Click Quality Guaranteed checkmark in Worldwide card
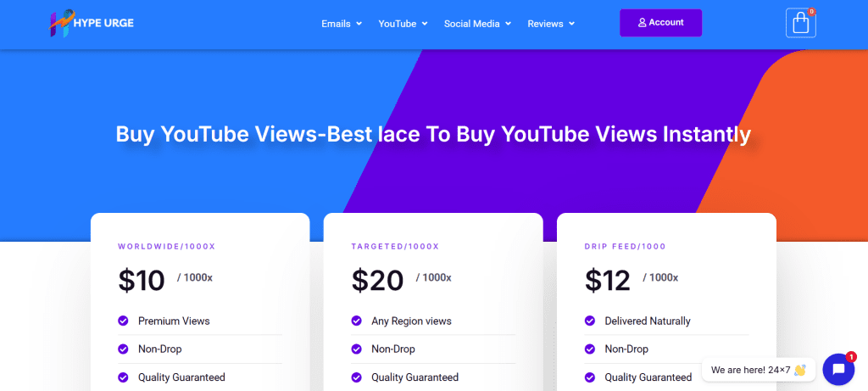The height and width of the screenshot is (391, 868). click(x=123, y=377)
